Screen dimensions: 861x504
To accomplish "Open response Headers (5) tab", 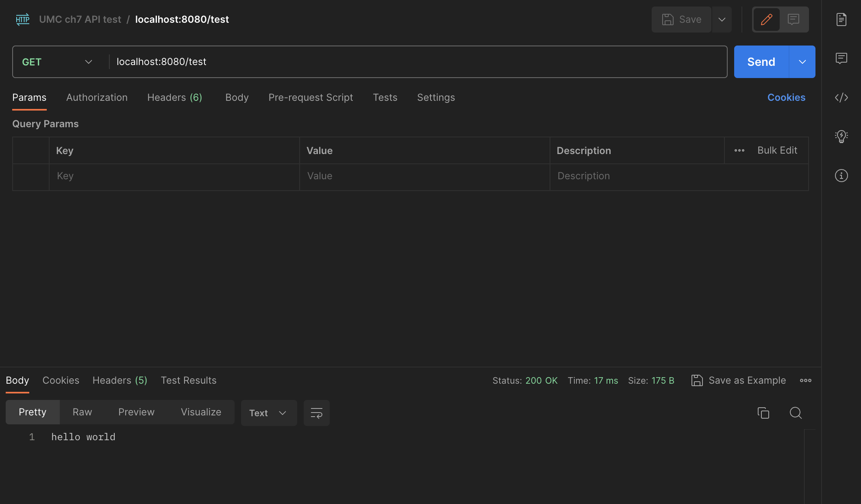I will click(x=120, y=380).
